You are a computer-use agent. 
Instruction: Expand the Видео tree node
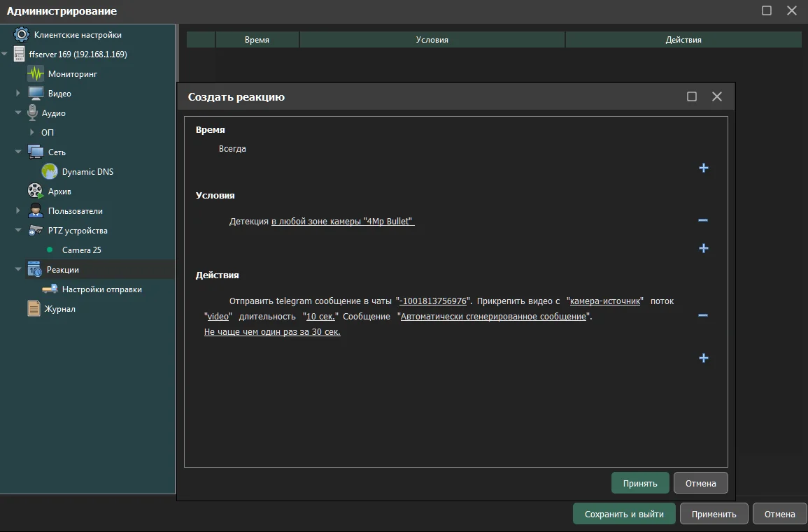tap(18, 93)
